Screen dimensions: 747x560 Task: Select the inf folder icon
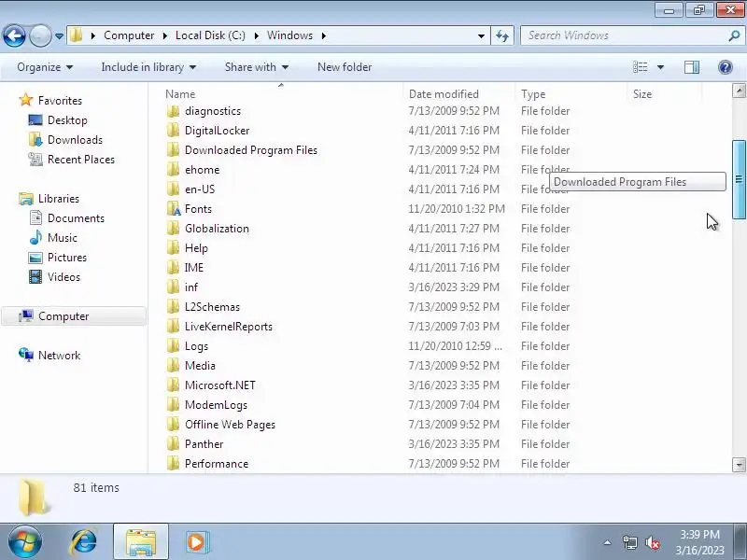point(174,287)
